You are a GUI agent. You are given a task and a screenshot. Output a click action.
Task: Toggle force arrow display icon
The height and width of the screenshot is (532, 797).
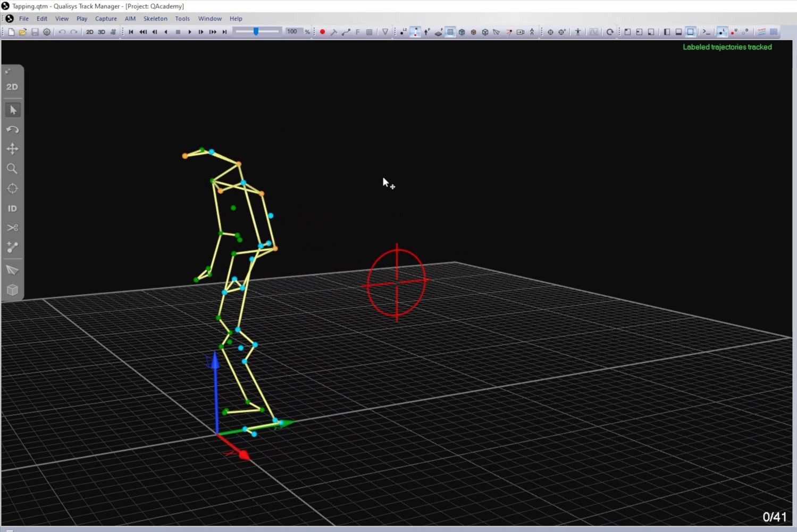tap(427, 32)
